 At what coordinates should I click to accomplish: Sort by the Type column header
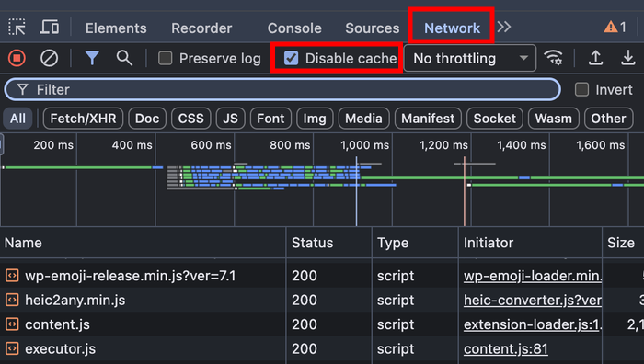click(415, 243)
